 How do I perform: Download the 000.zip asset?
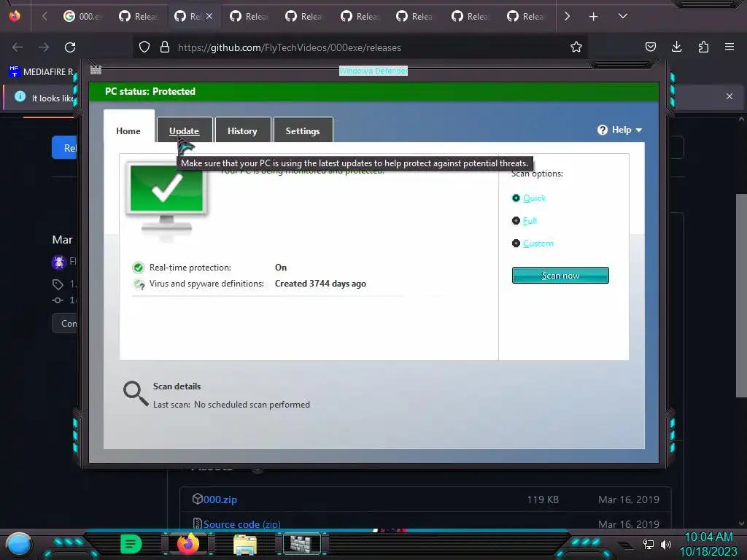click(220, 499)
